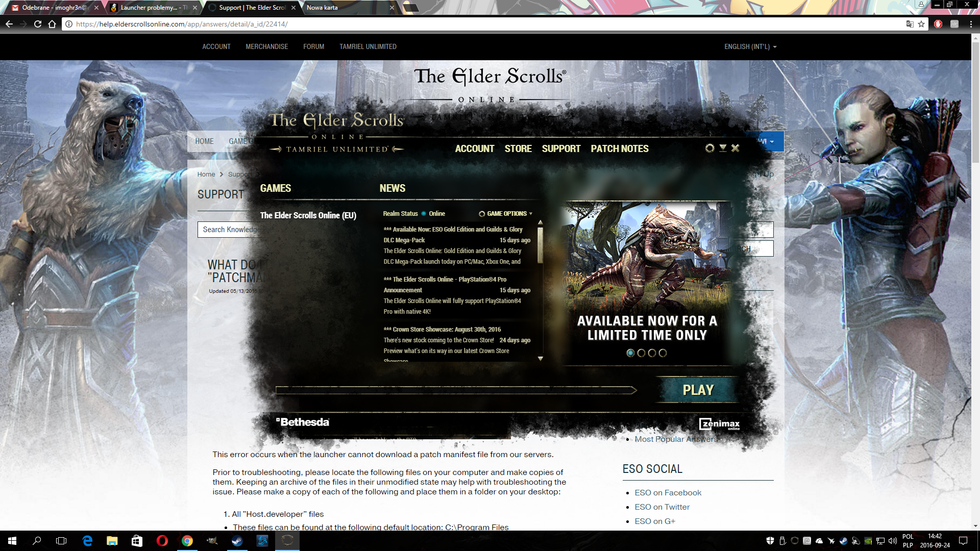Image resolution: width=980 pixels, height=551 pixels.
Task: Open Battle.net app in taskbar
Action: coord(262,541)
